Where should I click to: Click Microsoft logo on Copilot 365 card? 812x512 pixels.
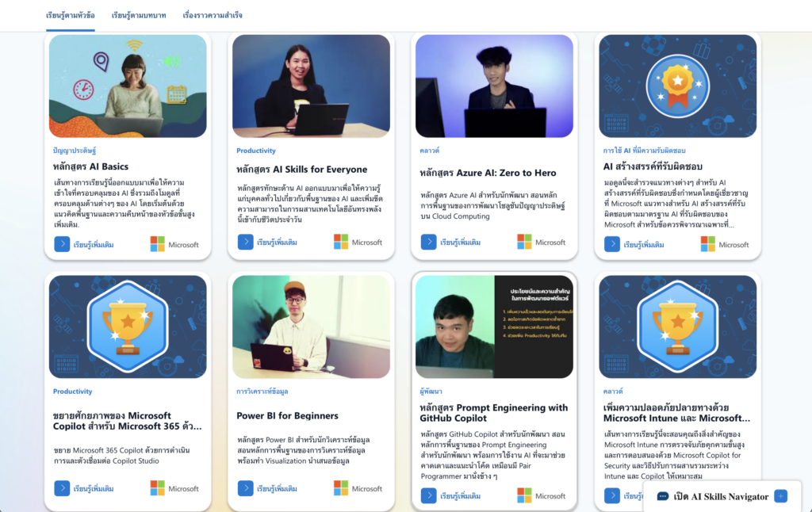(x=174, y=488)
